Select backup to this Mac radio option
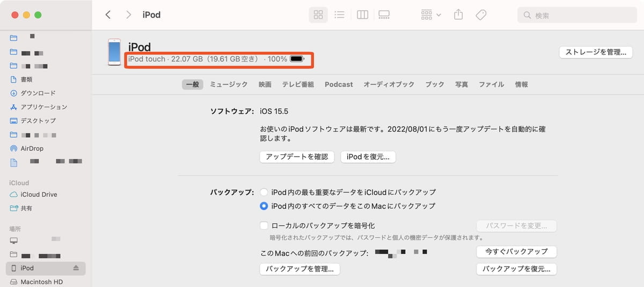This screenshot has height=287, width=644. tap(264, 206)
